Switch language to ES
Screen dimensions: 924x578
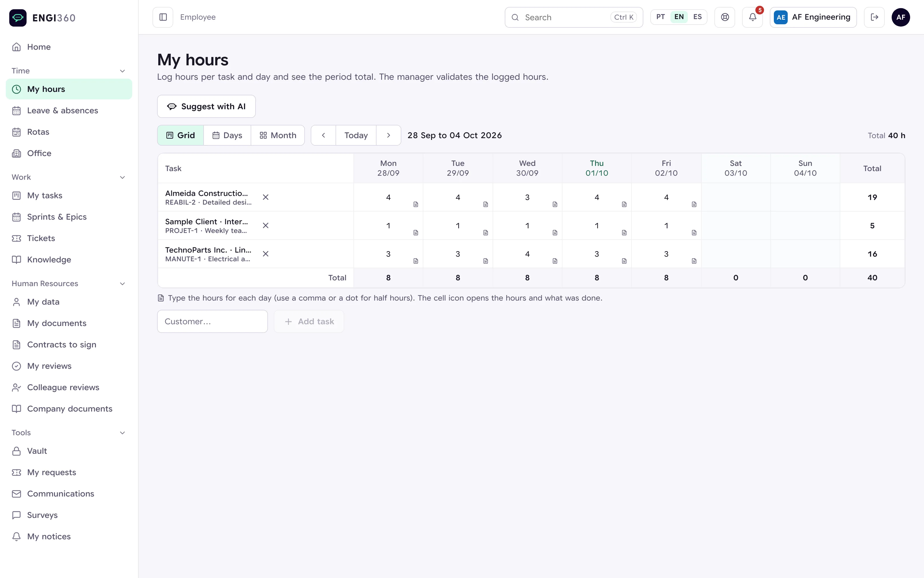[x=697, y=17]
